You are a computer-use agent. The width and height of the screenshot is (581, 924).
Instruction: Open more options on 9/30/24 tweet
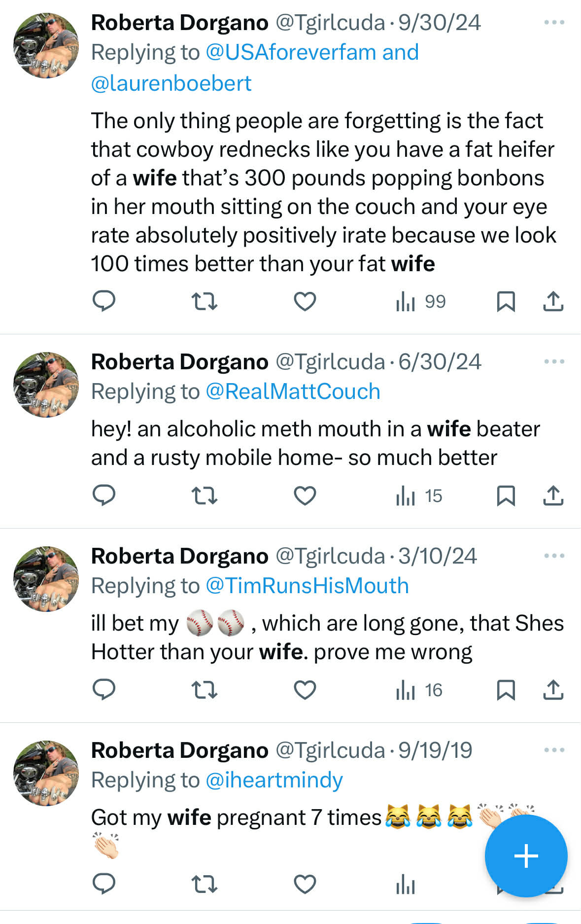[x=554, y=23]
